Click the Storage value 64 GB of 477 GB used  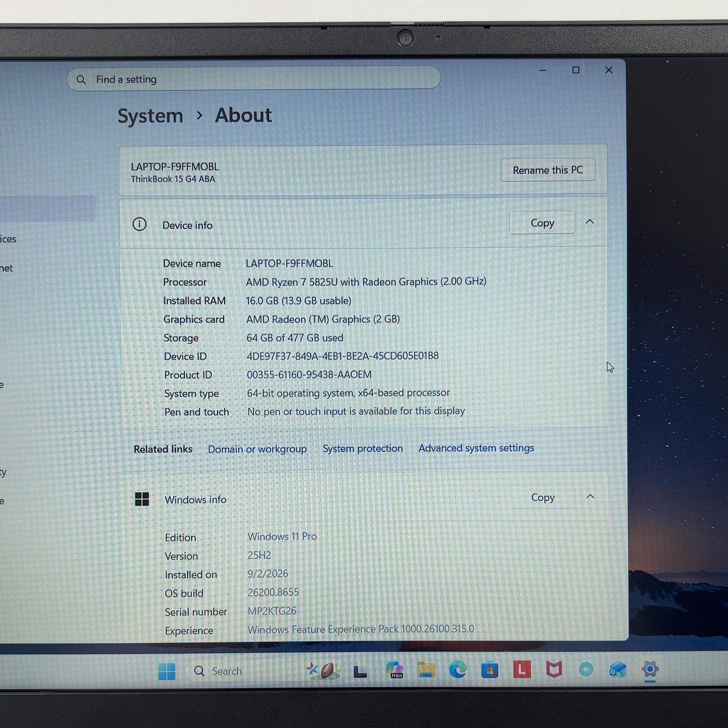pyautogui.click(x=295, y=338)
